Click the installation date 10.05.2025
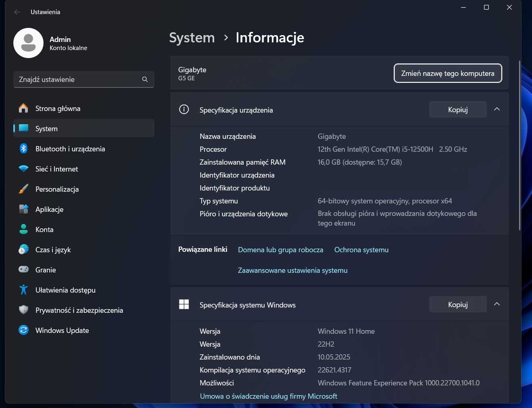 (334, 357)
